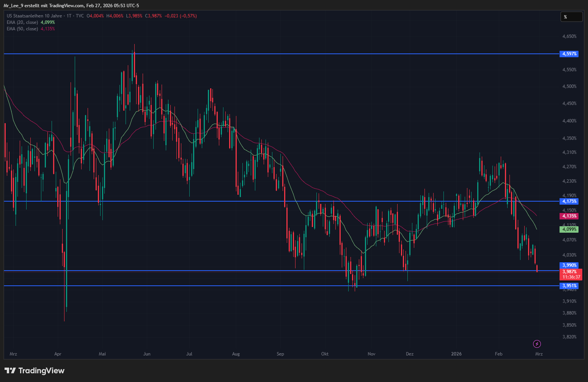Select the blue 4,175% horizontal line label

tap(569, 201)
